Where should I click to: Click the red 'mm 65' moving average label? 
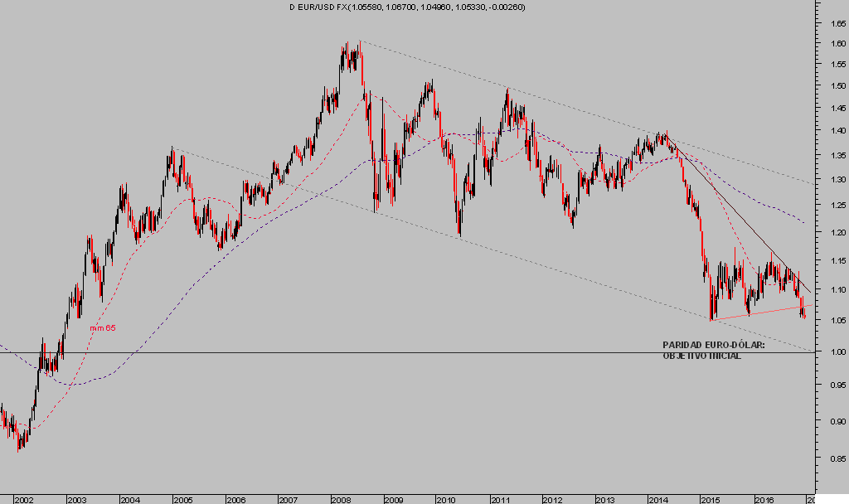point(103,328)
